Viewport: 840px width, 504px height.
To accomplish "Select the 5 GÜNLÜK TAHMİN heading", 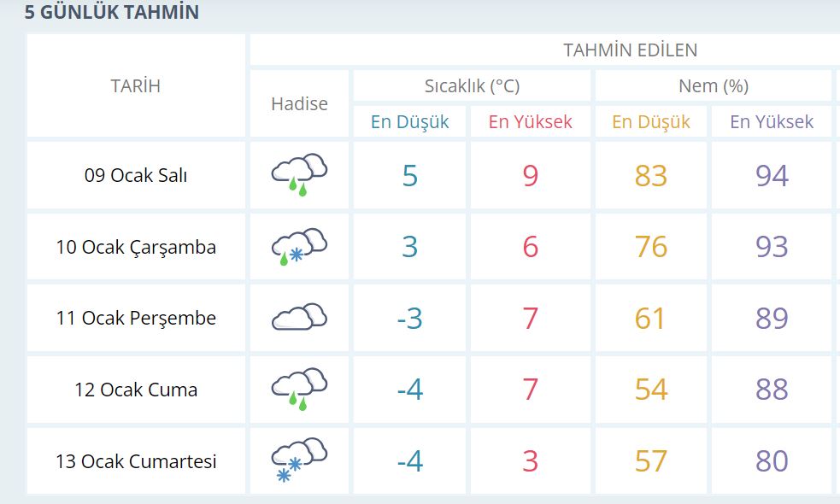I will pyautogui.click(x=111, y=12).
